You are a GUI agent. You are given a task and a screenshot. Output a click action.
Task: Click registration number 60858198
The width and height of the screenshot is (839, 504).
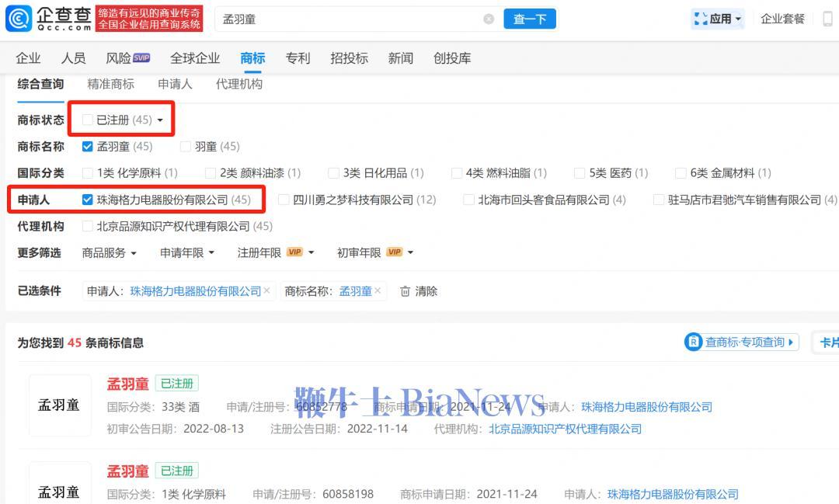coord(348,495)
